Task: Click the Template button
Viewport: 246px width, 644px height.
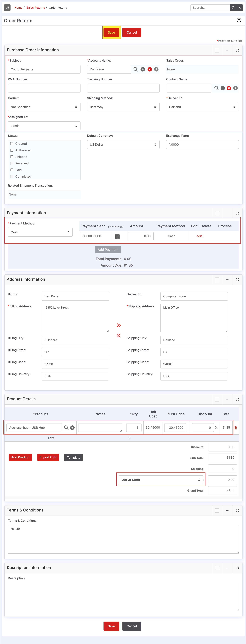Action: [x=74, y=457]
